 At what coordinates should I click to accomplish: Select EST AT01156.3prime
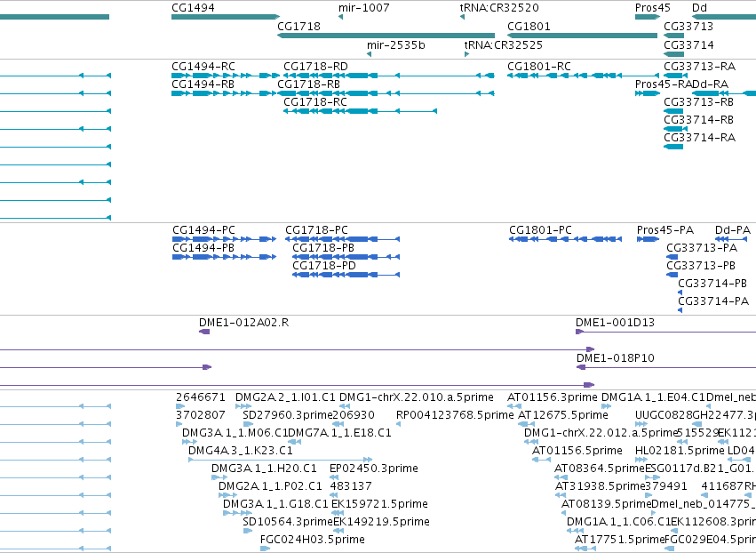tap(514, 406)
